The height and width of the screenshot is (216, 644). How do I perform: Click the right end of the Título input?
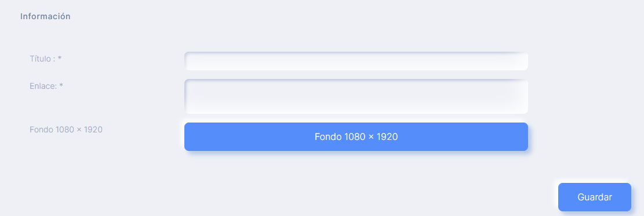tap(522, 61)
